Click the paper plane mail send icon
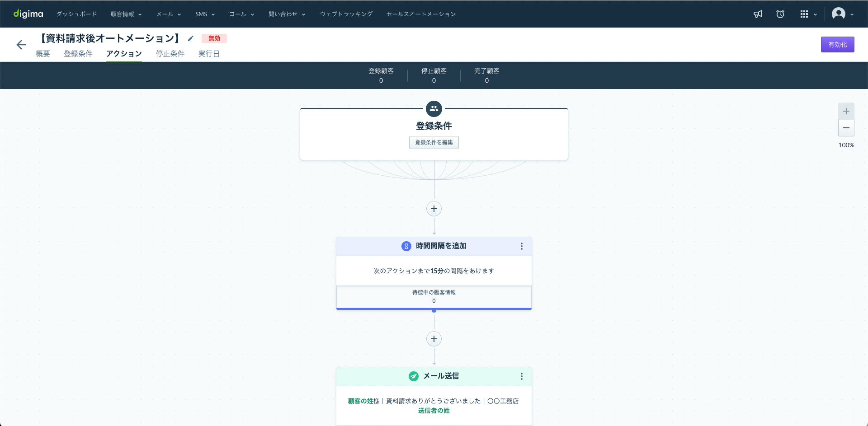 click(x=414, y=376)
